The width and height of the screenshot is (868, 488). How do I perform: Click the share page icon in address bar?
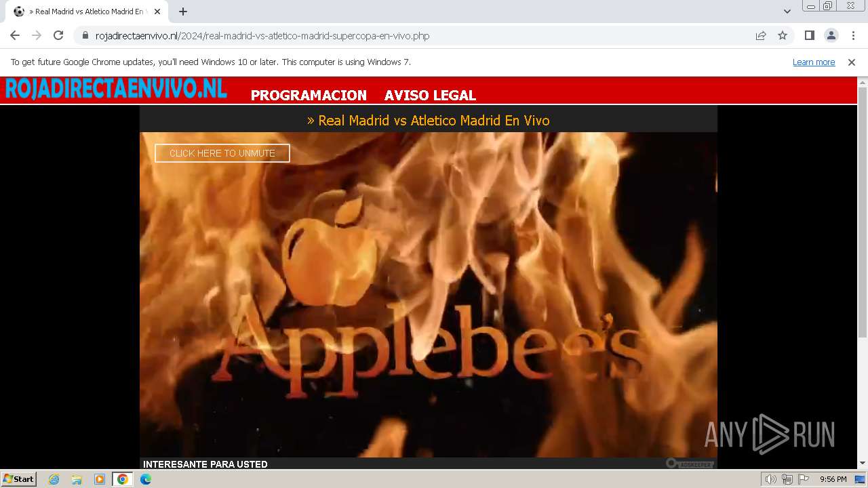(x=761, y=36)
